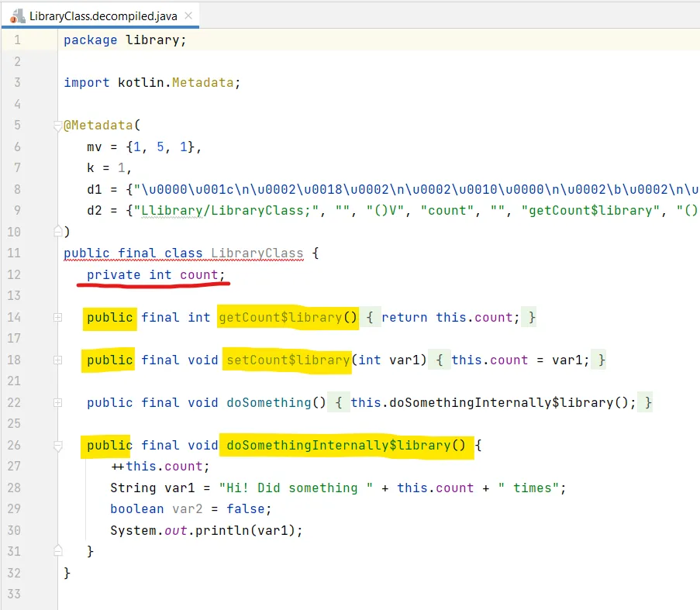Screen dimensions: 700x610
Task: Expand the folded setCount$library method
Action: 57,360
